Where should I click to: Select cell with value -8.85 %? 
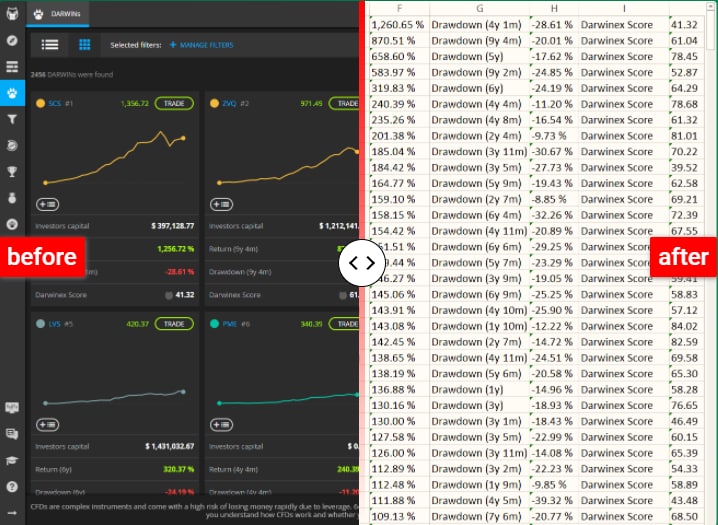554,200
